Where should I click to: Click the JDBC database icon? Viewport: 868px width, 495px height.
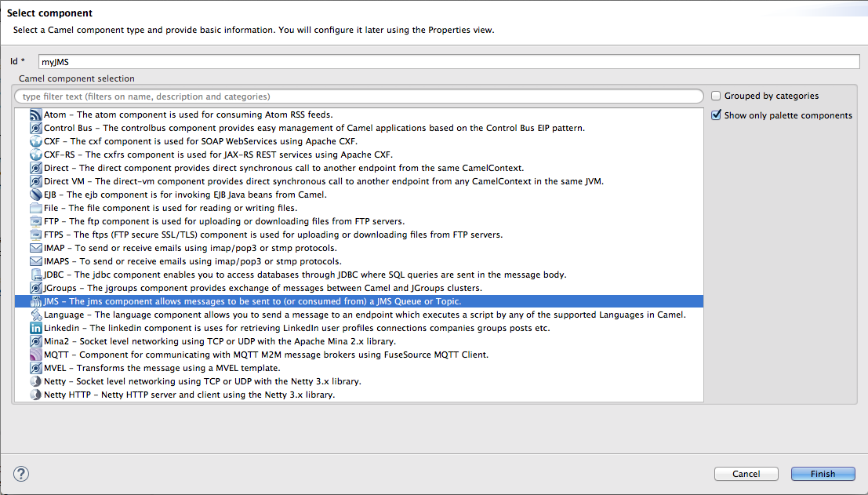pyautogui.click(x=36, y=275)
